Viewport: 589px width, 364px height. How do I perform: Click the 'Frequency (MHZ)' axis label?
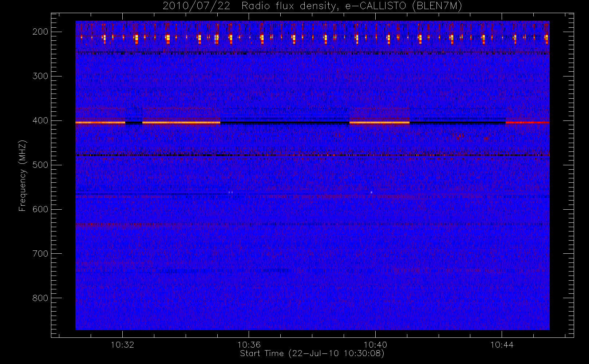[23, 175]
